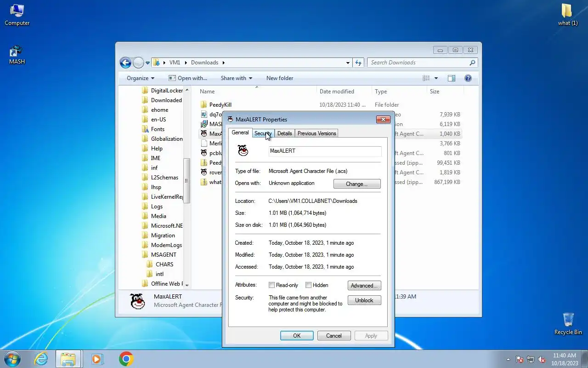
Task: Sort by Name column header
Action: (257, 92)
